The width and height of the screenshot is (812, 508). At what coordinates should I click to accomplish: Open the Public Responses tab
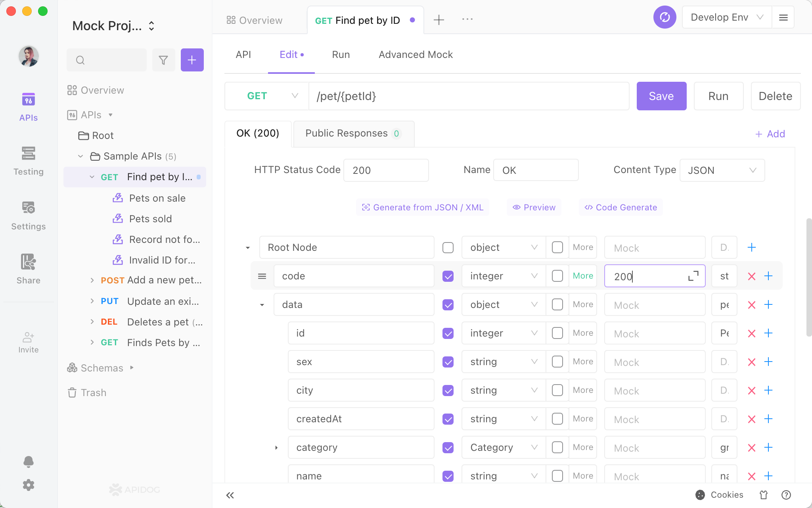[354, 133]
